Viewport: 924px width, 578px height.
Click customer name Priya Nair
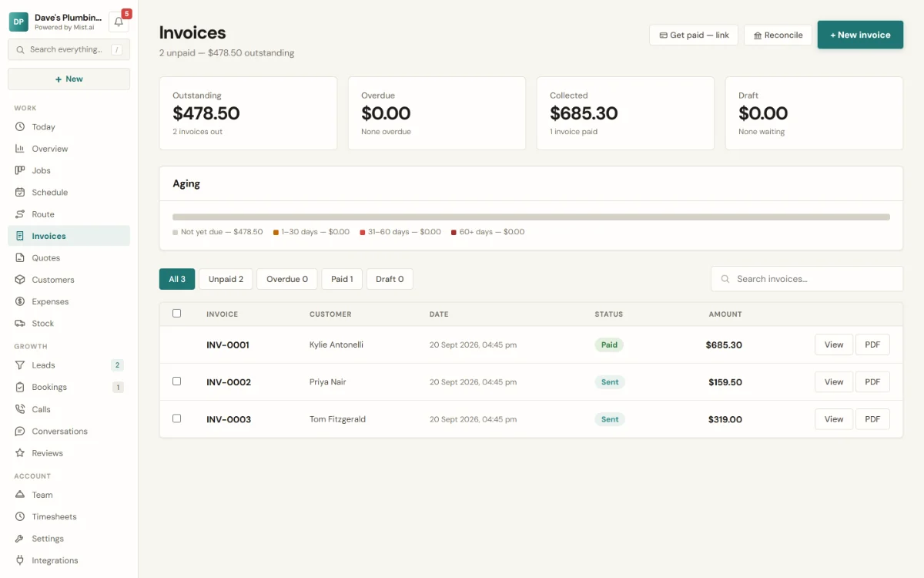(328, 382)
